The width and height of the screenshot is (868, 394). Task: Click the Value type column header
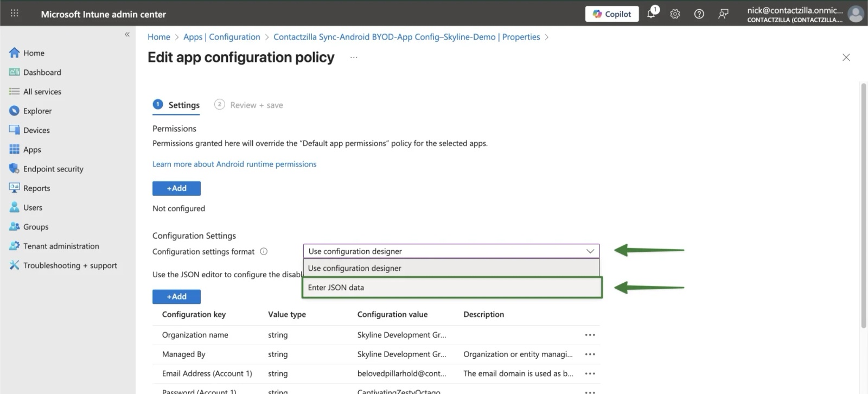pos(287,314)
